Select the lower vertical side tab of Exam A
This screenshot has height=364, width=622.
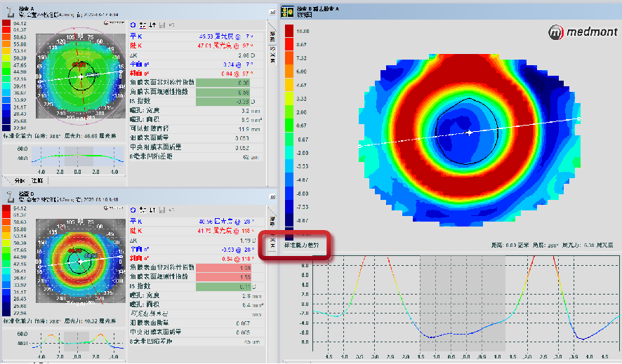272,55
